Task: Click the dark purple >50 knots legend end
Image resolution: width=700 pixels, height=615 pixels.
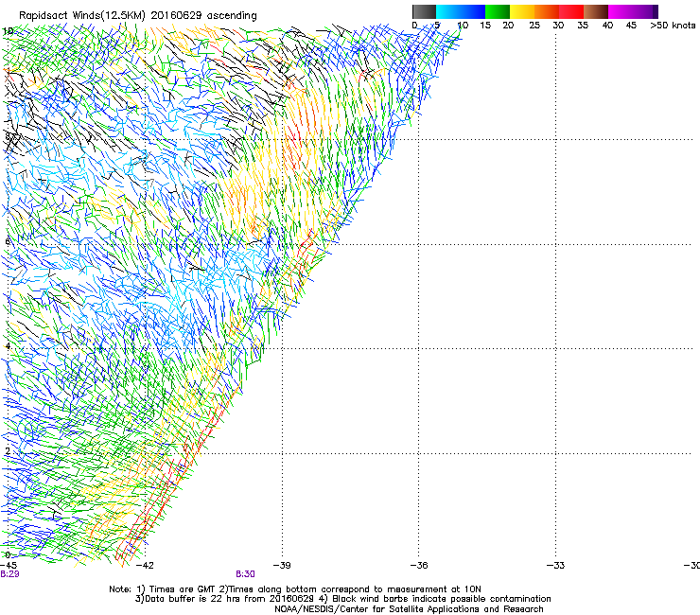Action: click(x=656, y=11)
